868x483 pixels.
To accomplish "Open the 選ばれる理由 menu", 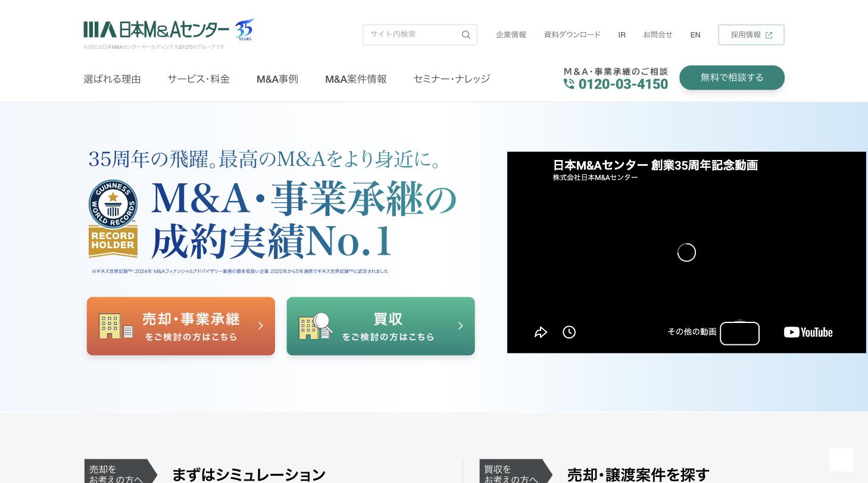I will pos(112,79).
